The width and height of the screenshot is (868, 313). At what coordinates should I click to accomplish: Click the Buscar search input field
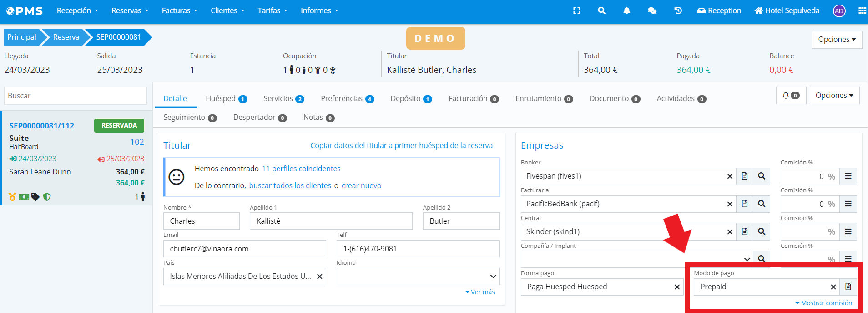click(76, 96)
